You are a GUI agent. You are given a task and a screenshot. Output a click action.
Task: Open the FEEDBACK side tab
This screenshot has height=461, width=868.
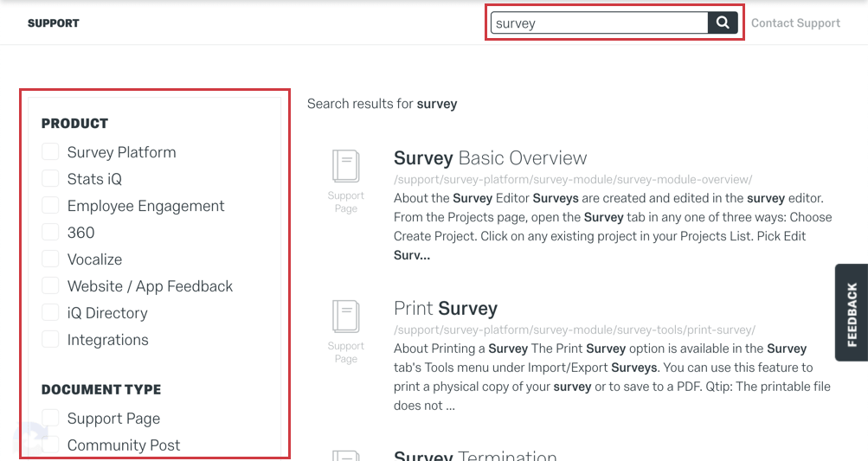click(852, 313)
